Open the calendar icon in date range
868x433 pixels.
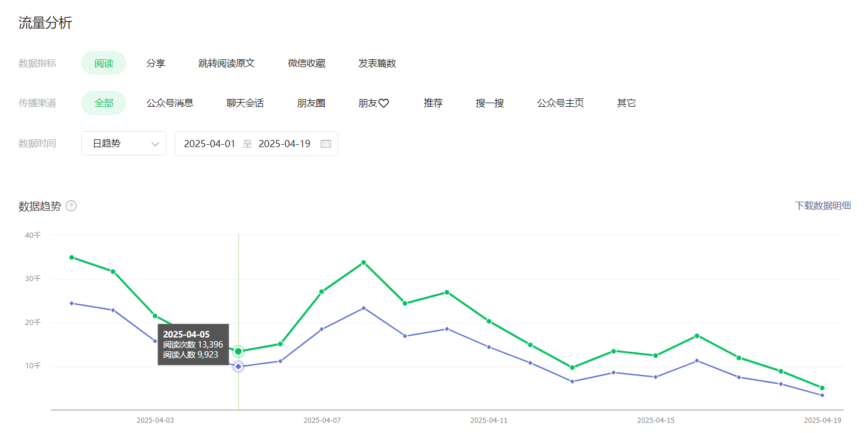click(x=326, y=144)
